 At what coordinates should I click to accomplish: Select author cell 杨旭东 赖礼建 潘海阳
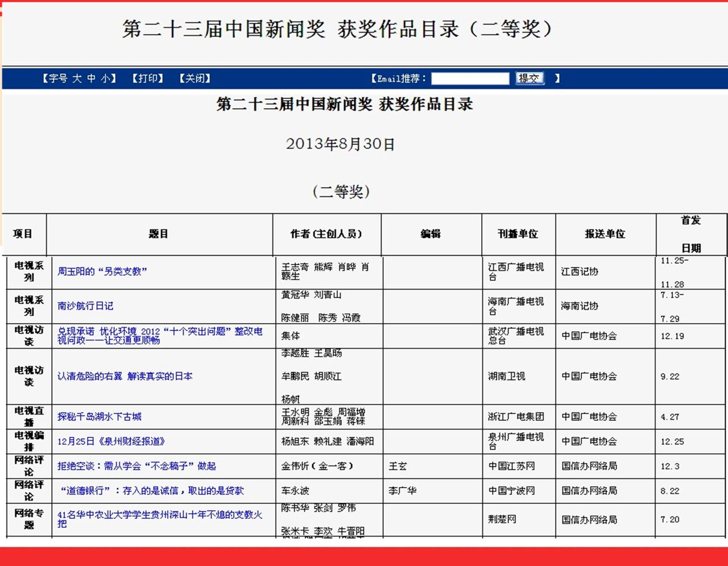tap(329, 441)
